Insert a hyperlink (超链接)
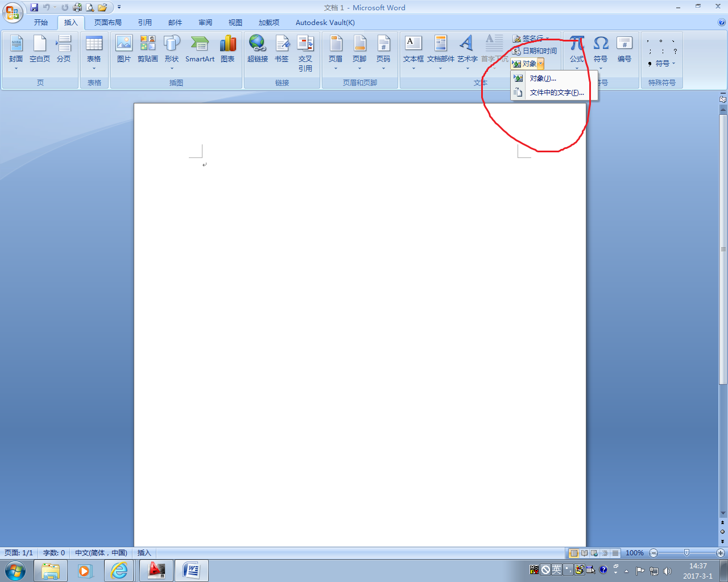 (258, 49)
